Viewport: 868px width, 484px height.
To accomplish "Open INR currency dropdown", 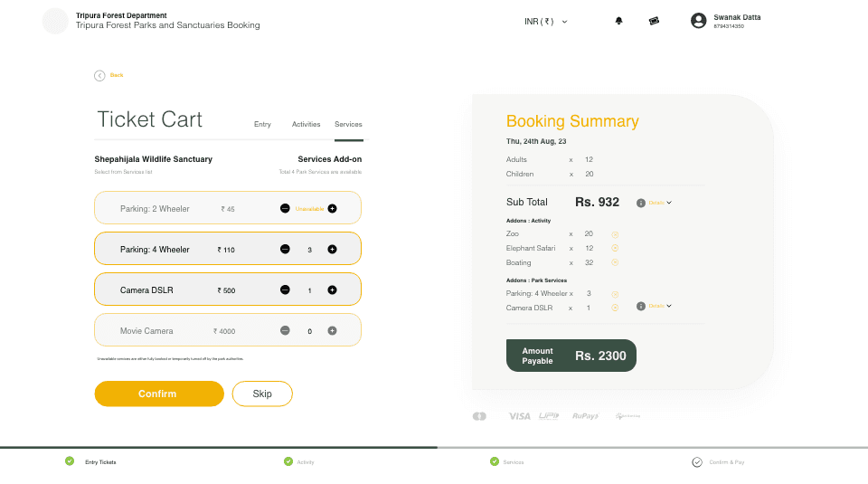I will (546, 22).
